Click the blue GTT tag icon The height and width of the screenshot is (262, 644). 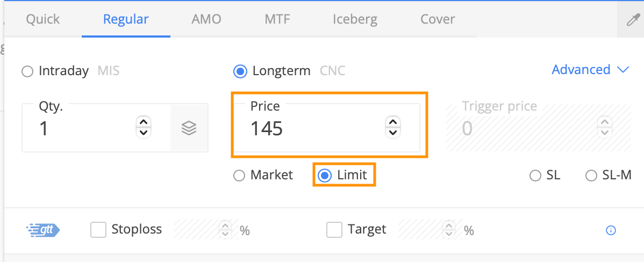(42, 230)
